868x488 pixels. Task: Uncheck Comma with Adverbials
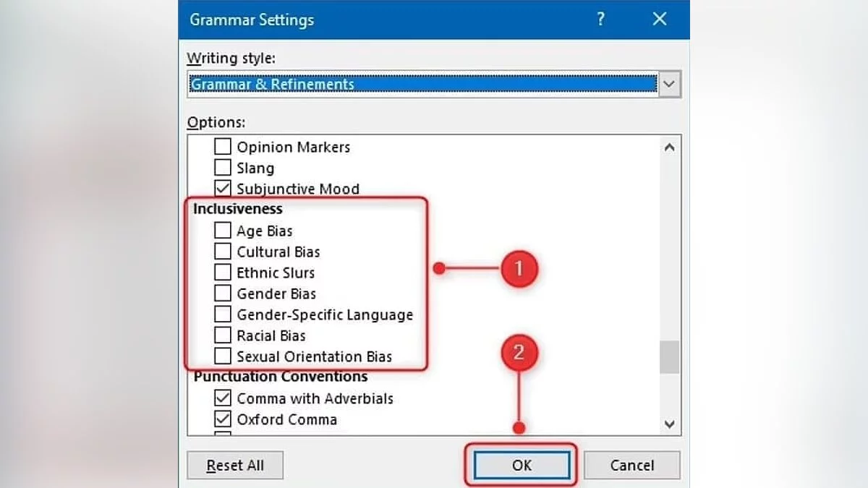pyautogui.click(x=223, y=398)
